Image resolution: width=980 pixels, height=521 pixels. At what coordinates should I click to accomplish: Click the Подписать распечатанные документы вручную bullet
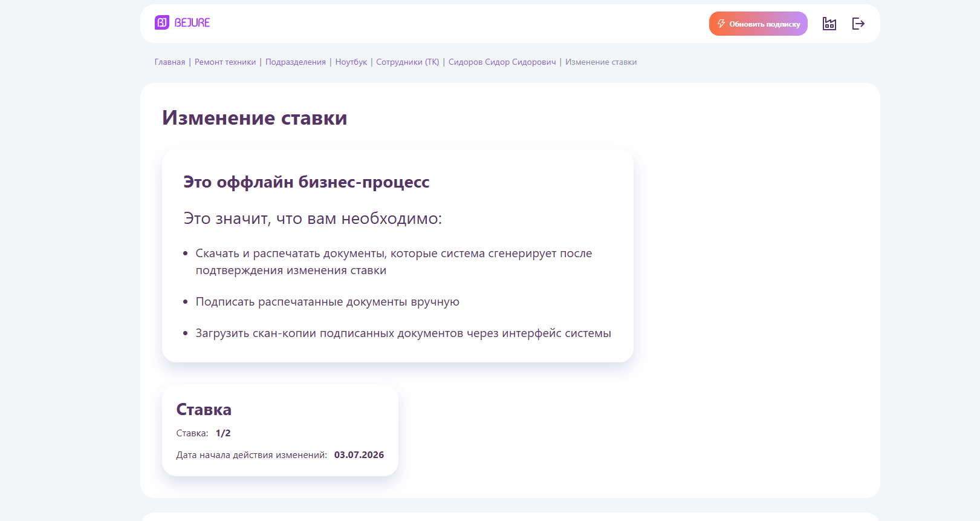(328, 302)
